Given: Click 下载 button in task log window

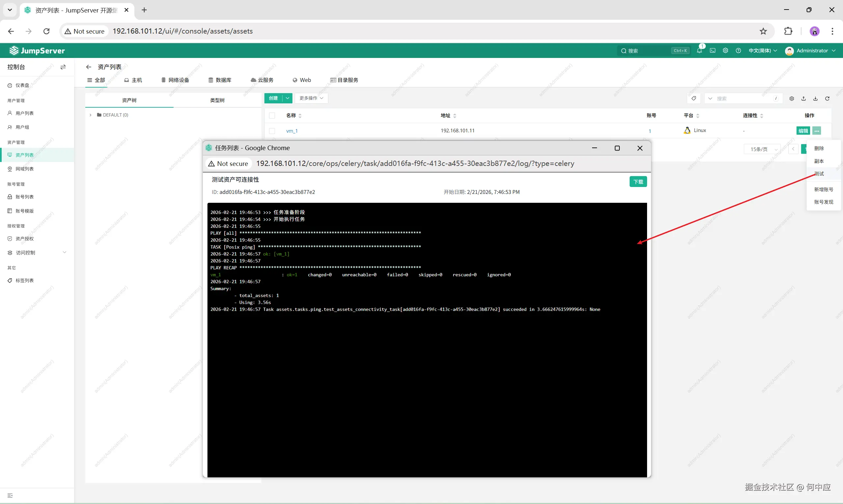Looking at the screenshot, I should (x=638, y=182).
